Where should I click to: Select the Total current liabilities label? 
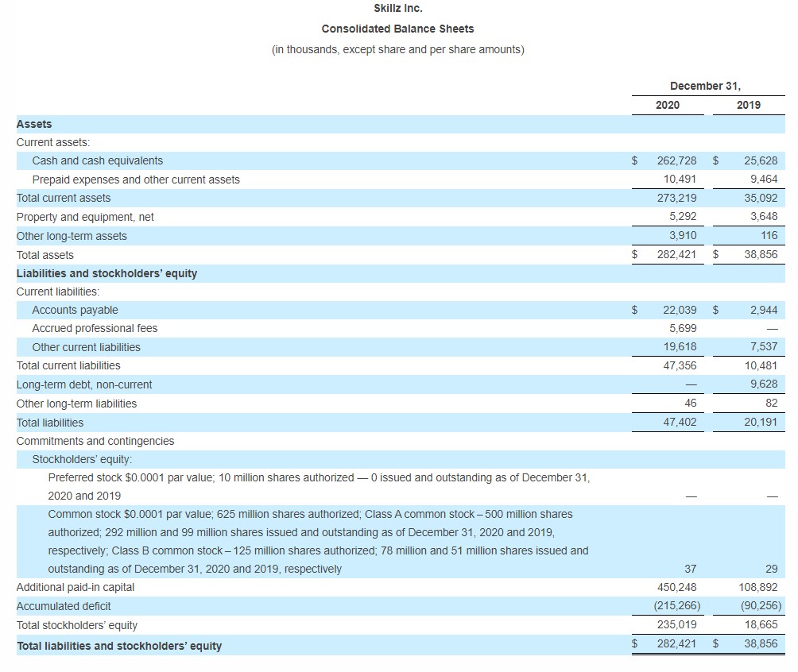pyautogui.click(x=68, y=365)
